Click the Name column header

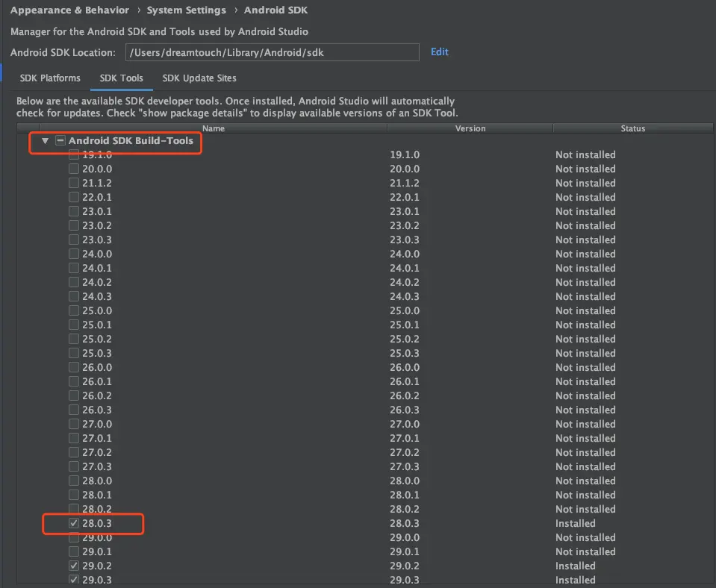[214, 128]
